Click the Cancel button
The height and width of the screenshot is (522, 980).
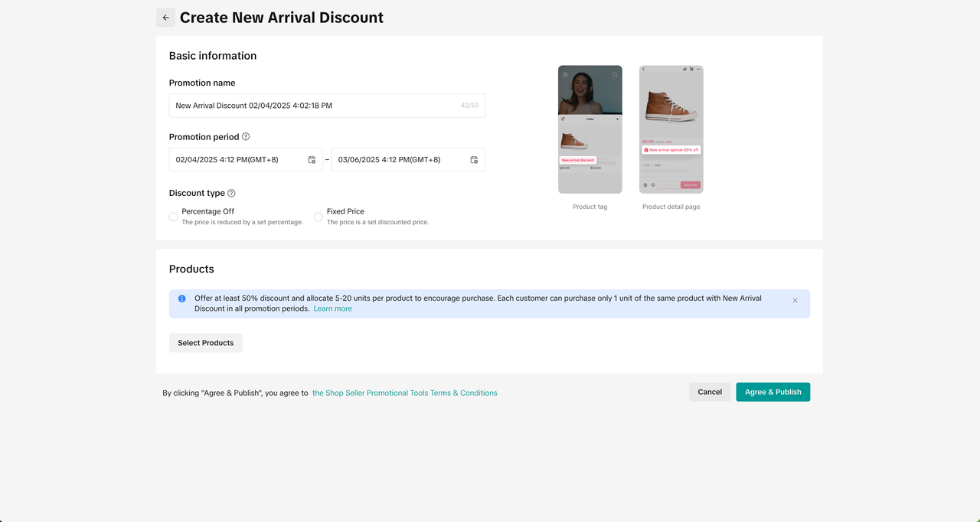coord(709,391)
